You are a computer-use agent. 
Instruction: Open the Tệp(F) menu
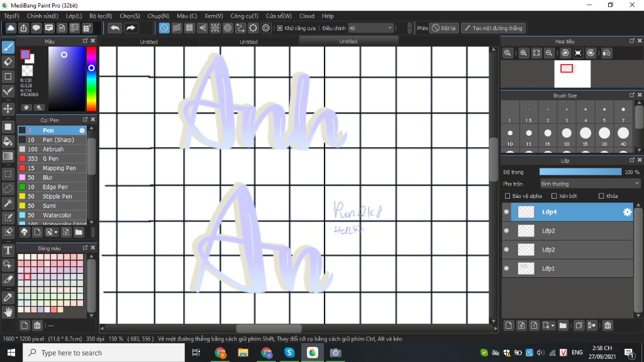coord(11,16)
